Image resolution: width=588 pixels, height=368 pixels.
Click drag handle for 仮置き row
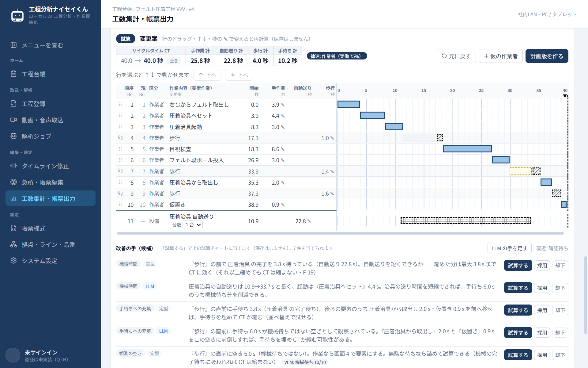click(x=120, y=205)
